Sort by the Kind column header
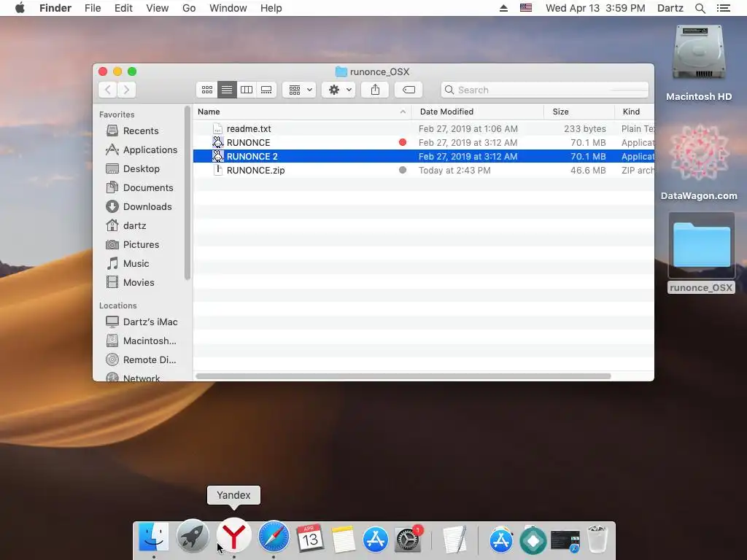The height and width of the screenshot is (560, 747). (x=635, y=112)
